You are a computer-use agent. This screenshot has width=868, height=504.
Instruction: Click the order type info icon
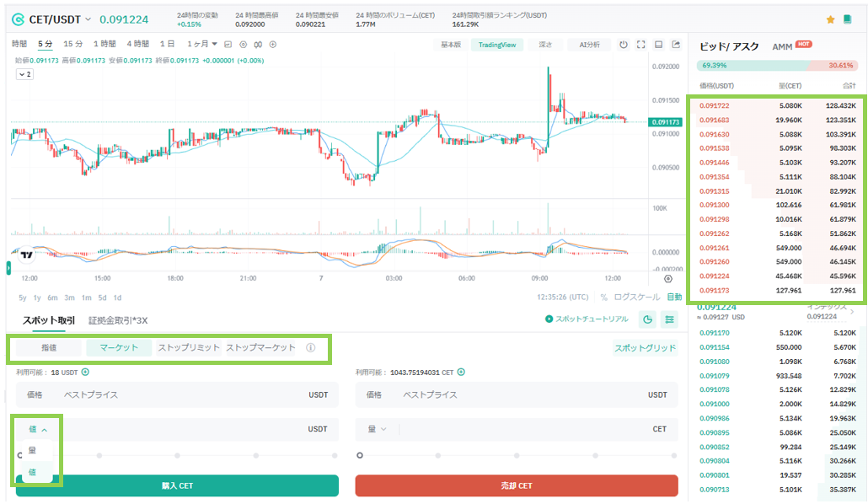[311, 348]
